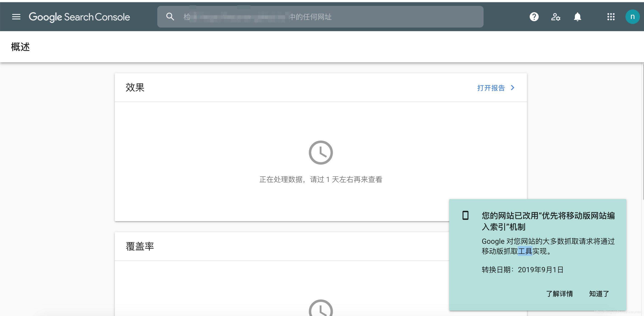This screenshot has width=644, height=316.
Task: Click the 效果 section header tab
Action: [x=135, y=87]
